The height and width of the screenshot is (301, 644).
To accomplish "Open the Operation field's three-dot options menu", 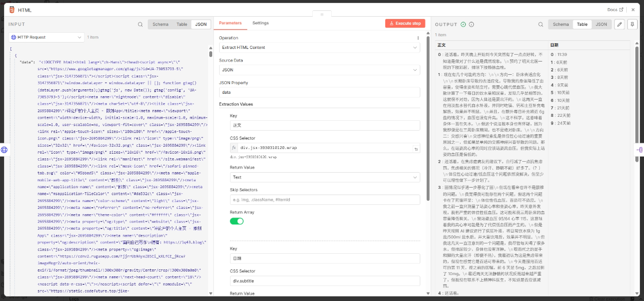I will click(418, 38).
